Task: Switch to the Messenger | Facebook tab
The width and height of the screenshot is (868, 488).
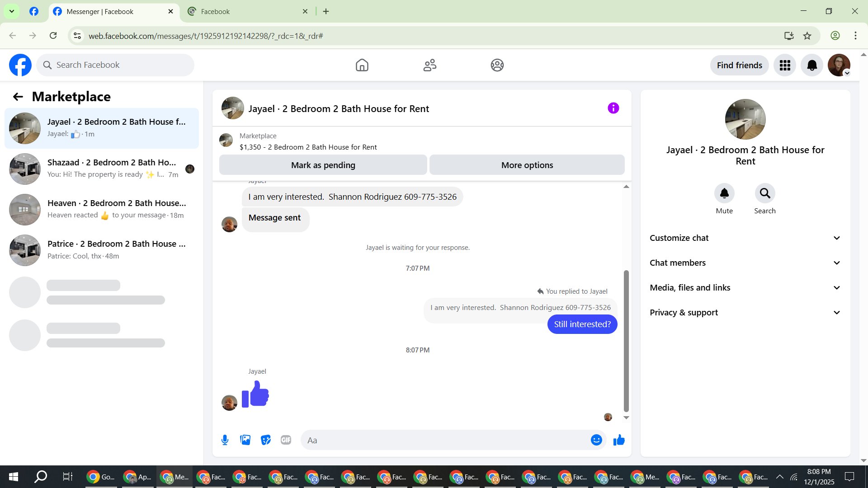Action: pyautogui.click(x=114, y=12)
